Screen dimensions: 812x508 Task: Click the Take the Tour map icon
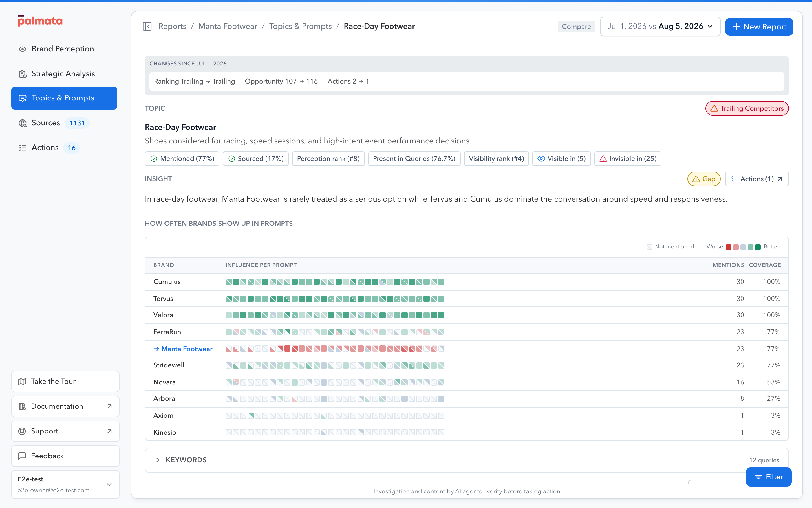click(22, 382)
